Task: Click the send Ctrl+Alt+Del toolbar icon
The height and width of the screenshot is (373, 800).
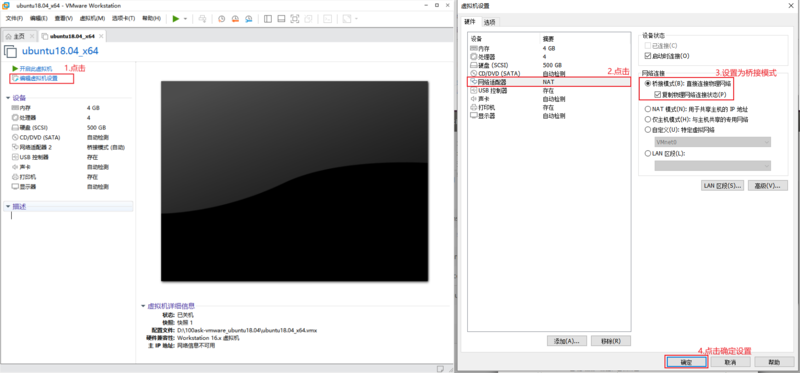Action: click(x=202, y=18)
